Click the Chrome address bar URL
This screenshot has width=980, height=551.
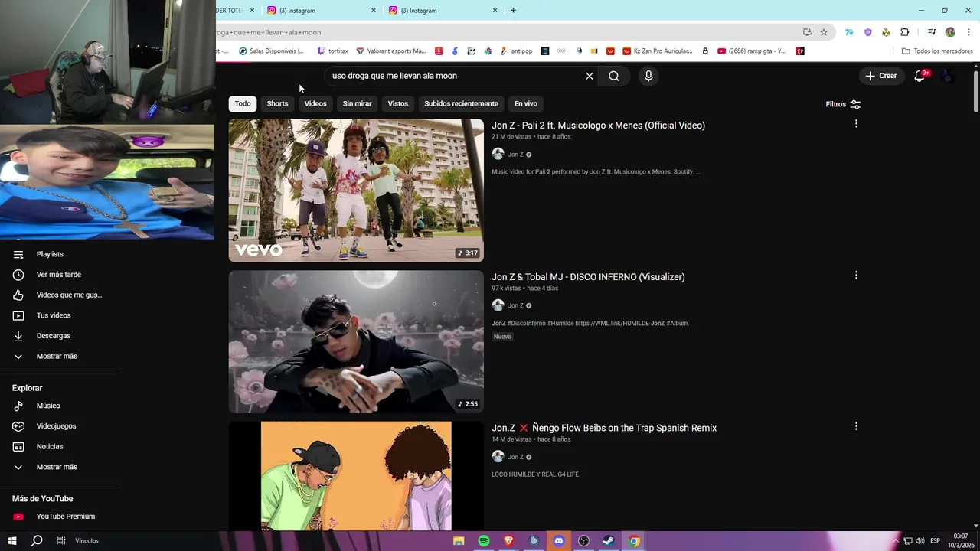coord(505,32)
